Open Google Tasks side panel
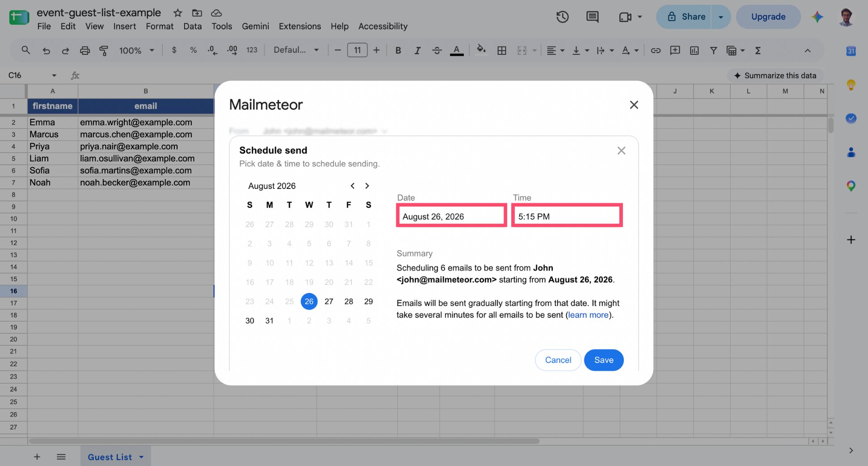This screenshot has width=868, height=466. (851, 118)
